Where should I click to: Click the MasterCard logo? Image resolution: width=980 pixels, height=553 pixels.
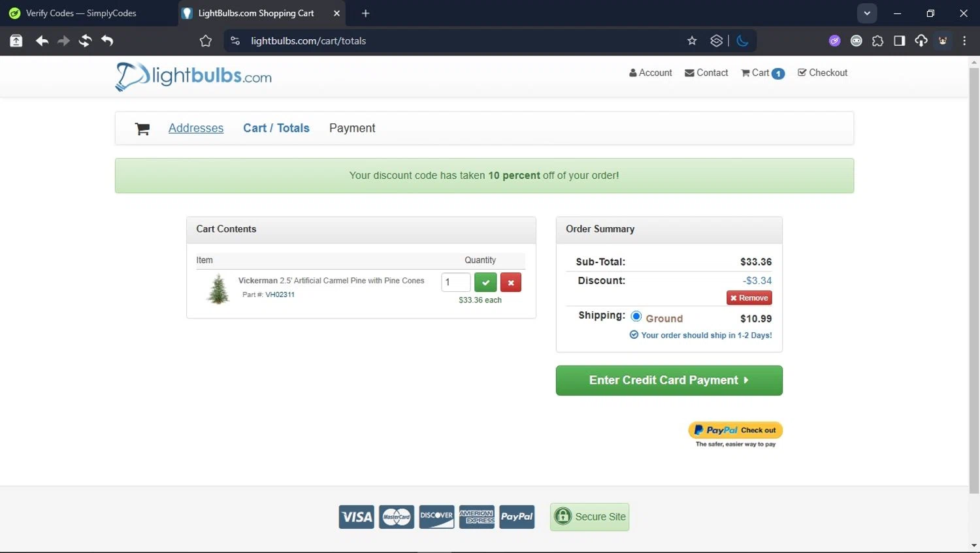click(397, 517)
